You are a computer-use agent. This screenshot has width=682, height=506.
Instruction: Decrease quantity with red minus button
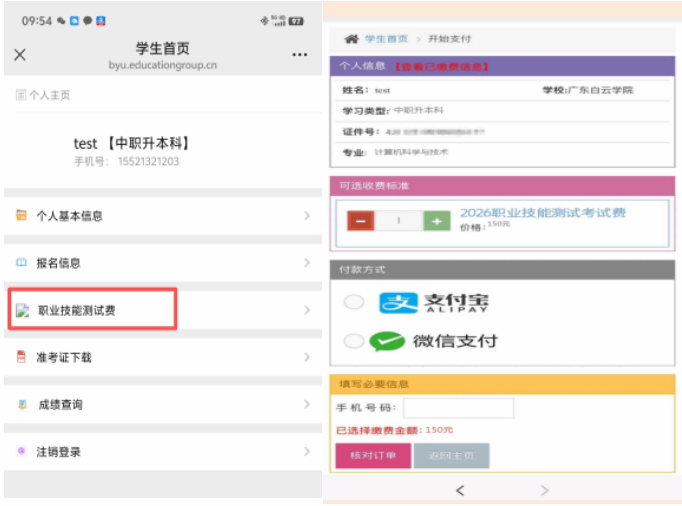pos(361,220)
